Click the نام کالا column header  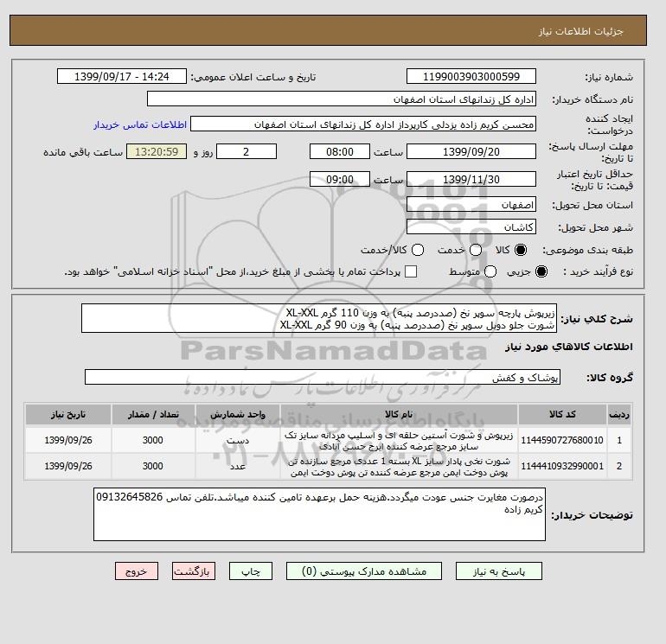coord(399,414)
